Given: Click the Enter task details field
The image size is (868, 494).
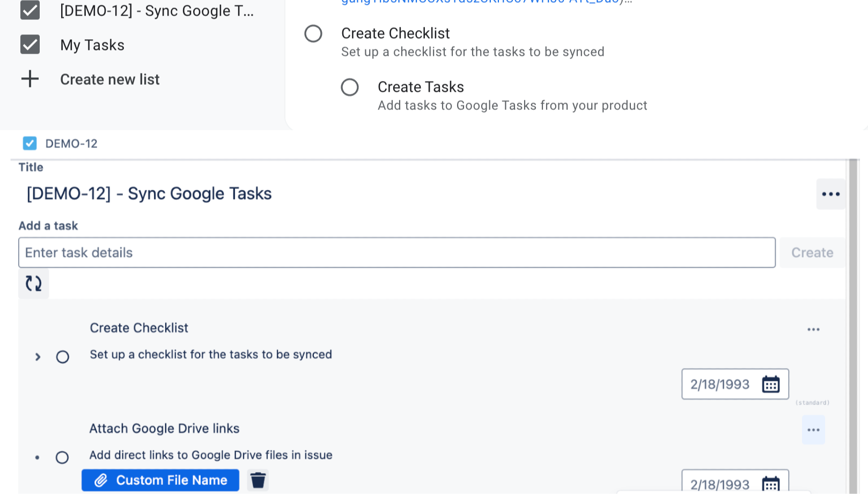Looking at the screenshot, I should coord(396,253).
